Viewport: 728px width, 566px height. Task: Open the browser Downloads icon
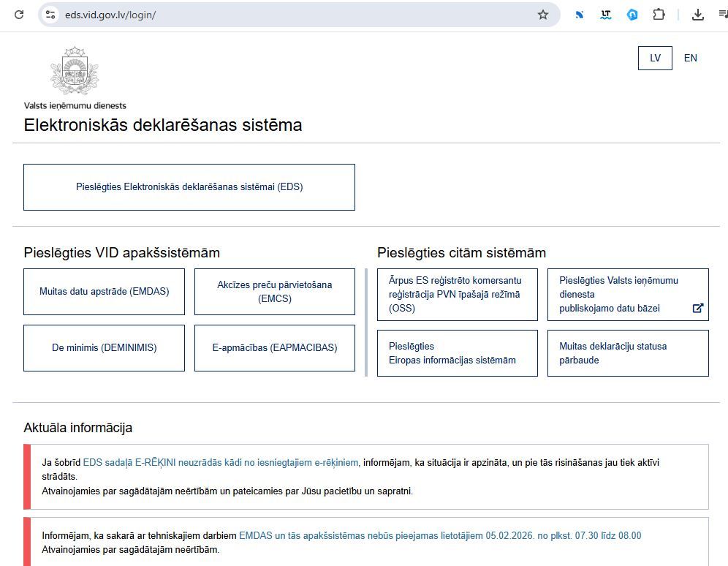697,15
